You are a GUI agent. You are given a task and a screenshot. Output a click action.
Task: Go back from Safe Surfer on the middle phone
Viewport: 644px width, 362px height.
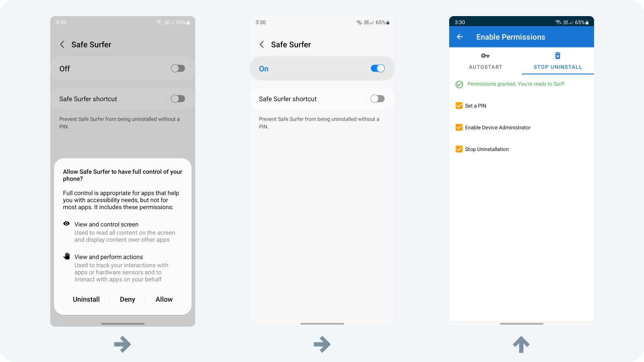[262, 45]
